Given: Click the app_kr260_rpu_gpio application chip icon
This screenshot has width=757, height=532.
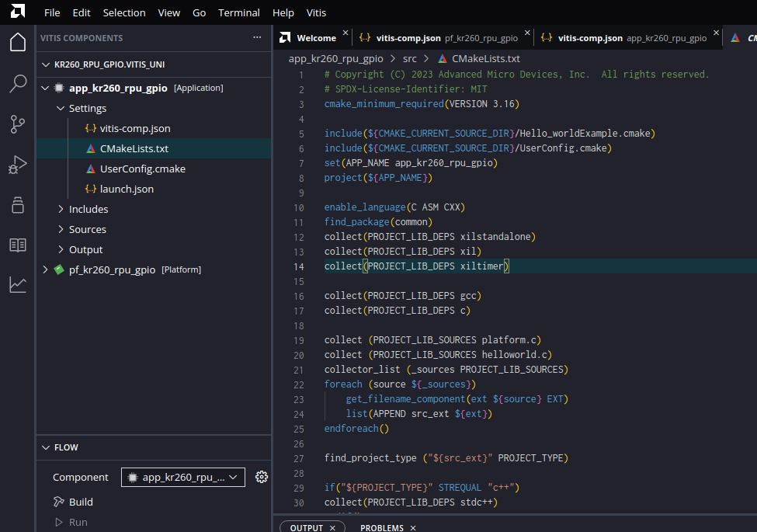Looking at the screenshot, I should click(59, 88).
